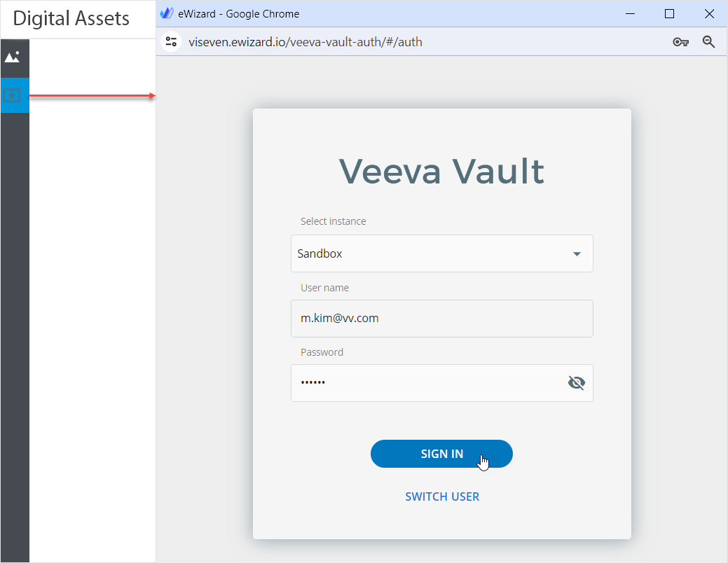Viewport: 728px width, 563px height.
Task: Show password using the crossed-eye icon
Action: (576, 383)
